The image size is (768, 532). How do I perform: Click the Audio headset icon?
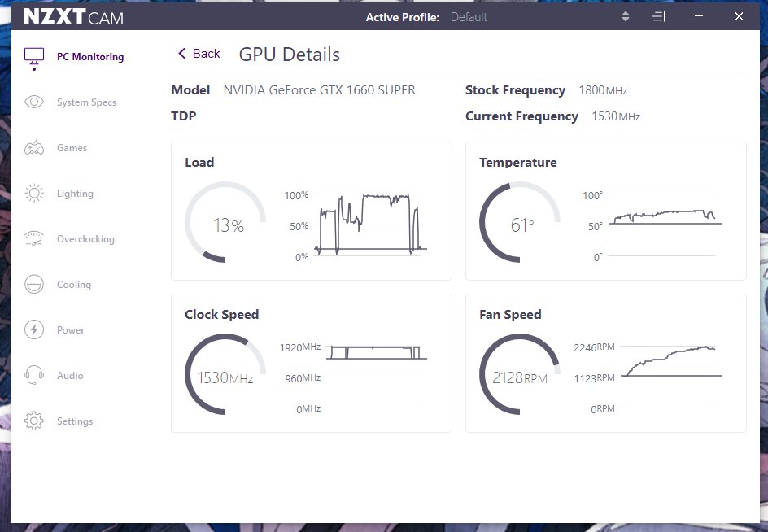(34, 375)
